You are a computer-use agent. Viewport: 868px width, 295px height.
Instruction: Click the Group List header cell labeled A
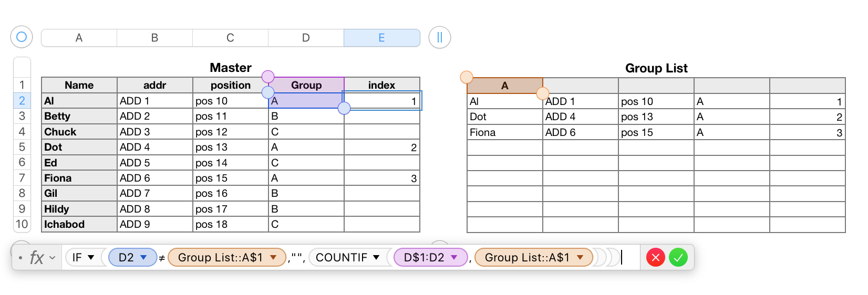pyautogui.click(x=505, y=86)
